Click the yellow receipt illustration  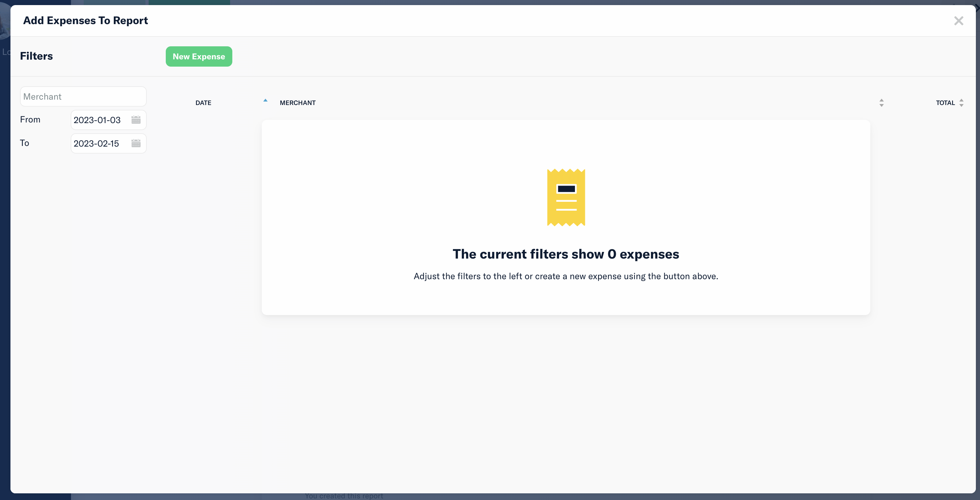pyautogui.click(x=566, y=197)
